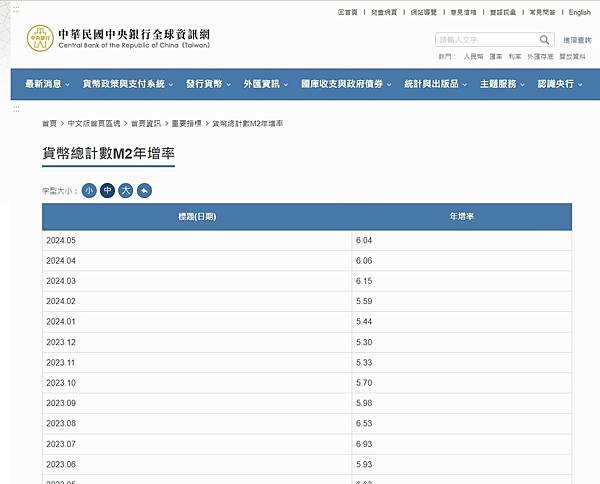Click the value cell 5.98
The width and height of the screenshot is (600, 484).
461,403
